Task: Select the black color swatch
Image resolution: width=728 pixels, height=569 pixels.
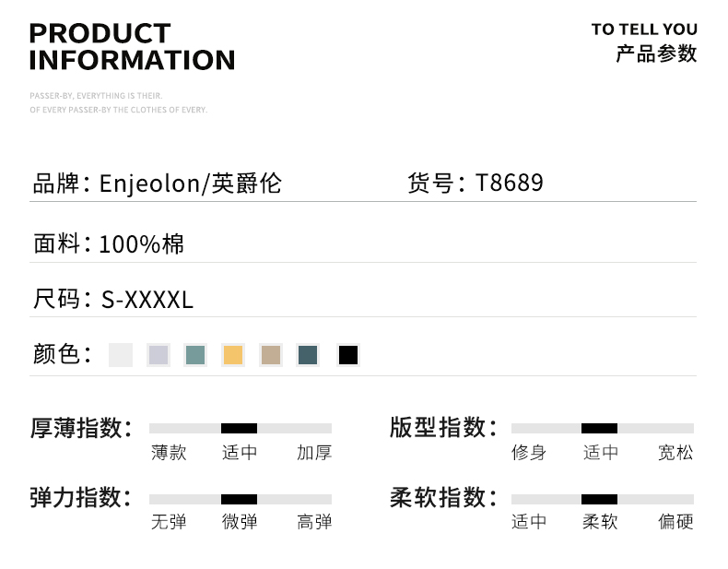Action: click(x=347, y=355)
